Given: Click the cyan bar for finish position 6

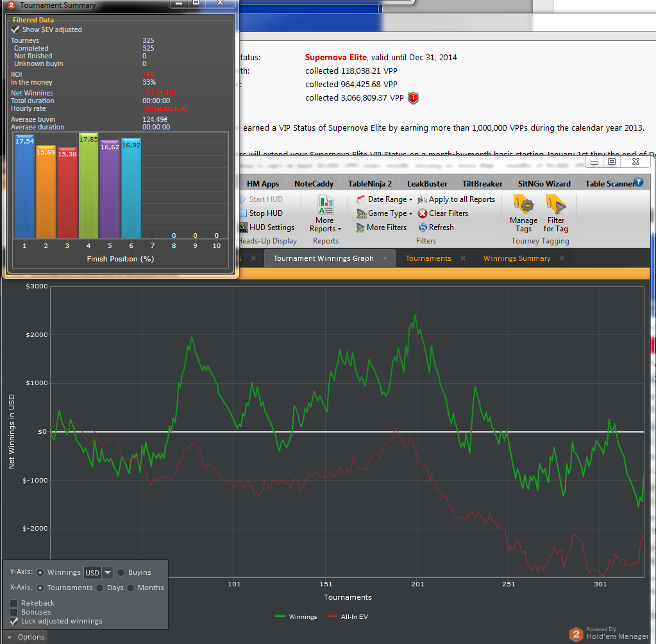Looking at the screenshot, I should (131, 188).
